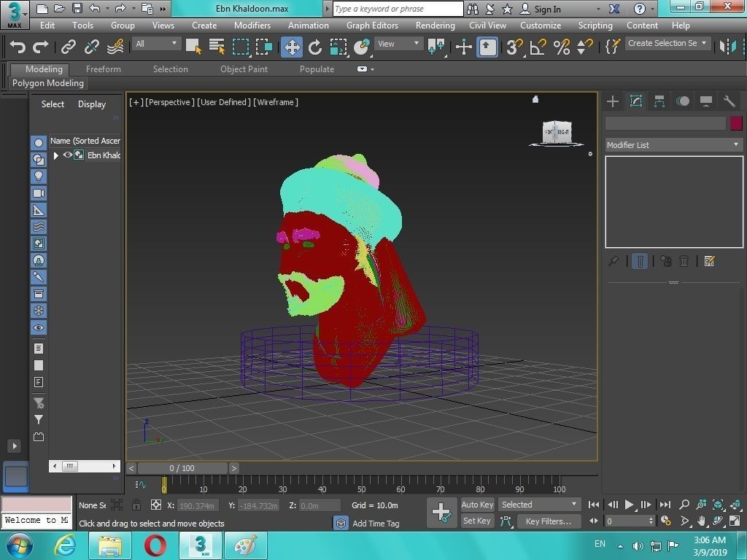Click Bind to Space Warp icon
The height and width of the screenshot is (560, 747).
[115, 47]
